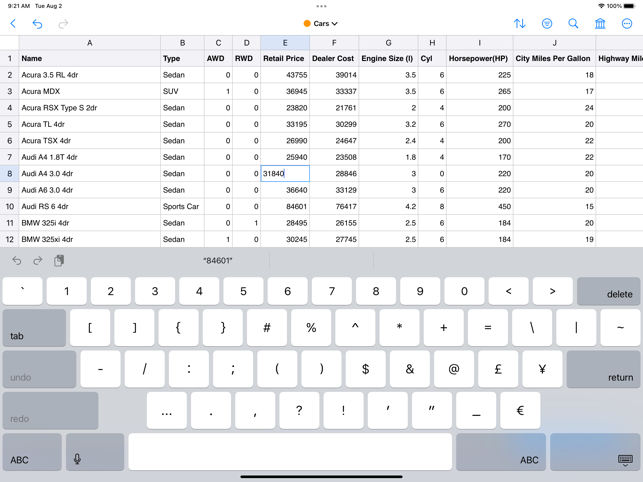Tap the redo key on keyboard
The image size is (643, 482).
pyautogui.click(x=50, y=410)
